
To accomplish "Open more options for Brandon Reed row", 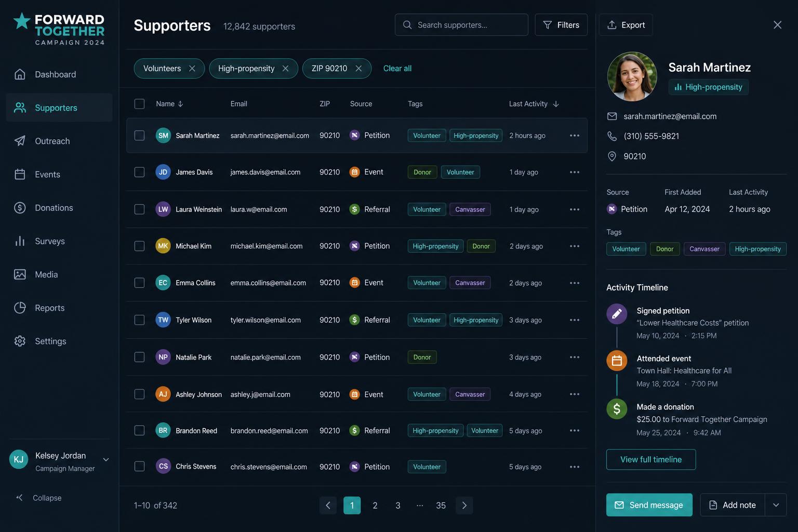I will pos(575,431).
